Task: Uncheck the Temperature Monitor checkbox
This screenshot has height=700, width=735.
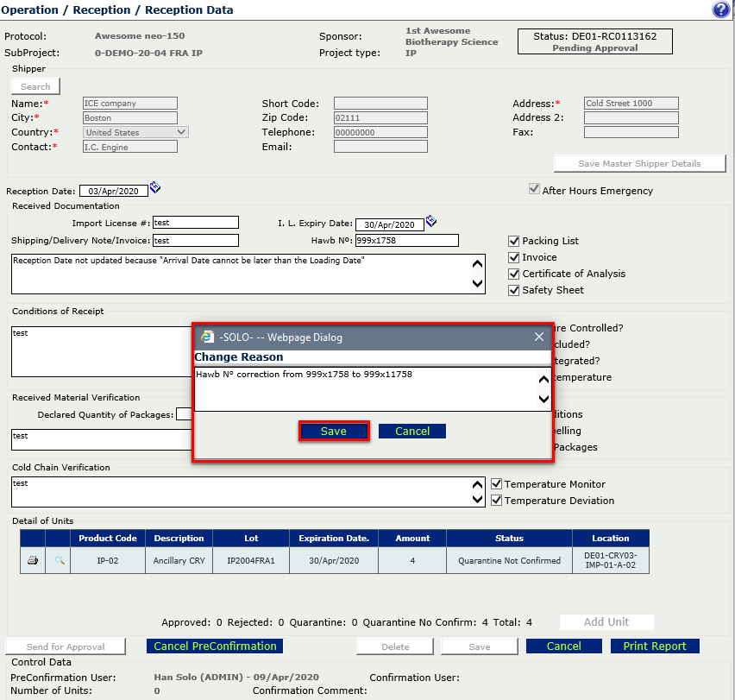Action: click(x=496, y=484)
